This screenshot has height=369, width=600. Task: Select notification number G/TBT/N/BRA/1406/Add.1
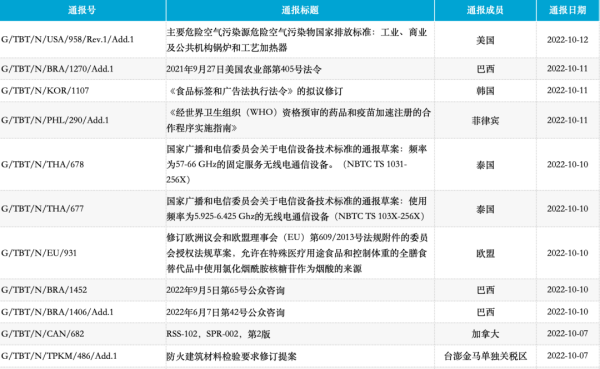57,312
